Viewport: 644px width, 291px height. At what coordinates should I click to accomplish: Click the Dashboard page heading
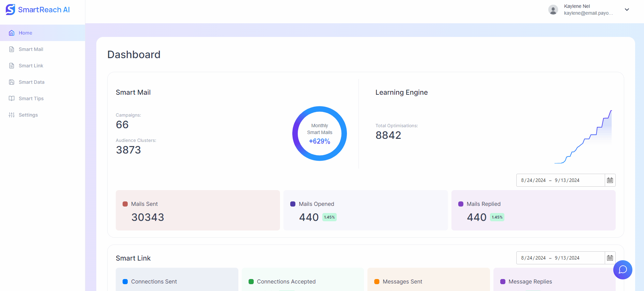(x=134, y=55)
